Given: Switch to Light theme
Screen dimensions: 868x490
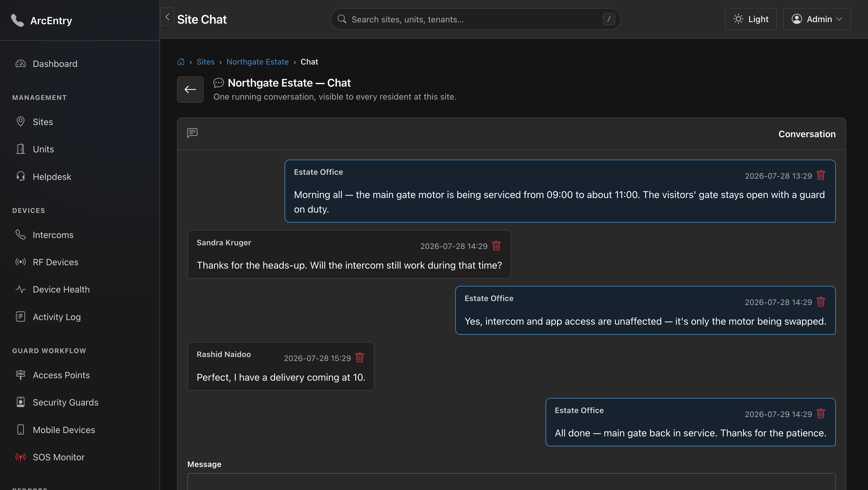Looking at the screenshot, I should [751, 19].
